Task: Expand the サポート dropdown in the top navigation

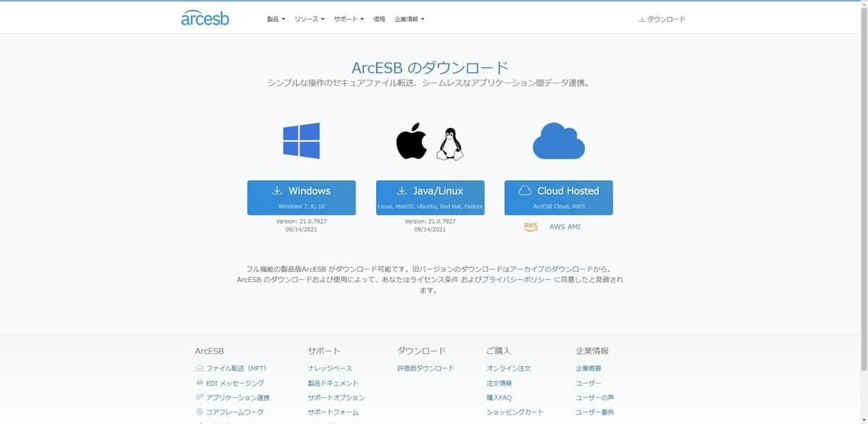Action: (349, 20)
